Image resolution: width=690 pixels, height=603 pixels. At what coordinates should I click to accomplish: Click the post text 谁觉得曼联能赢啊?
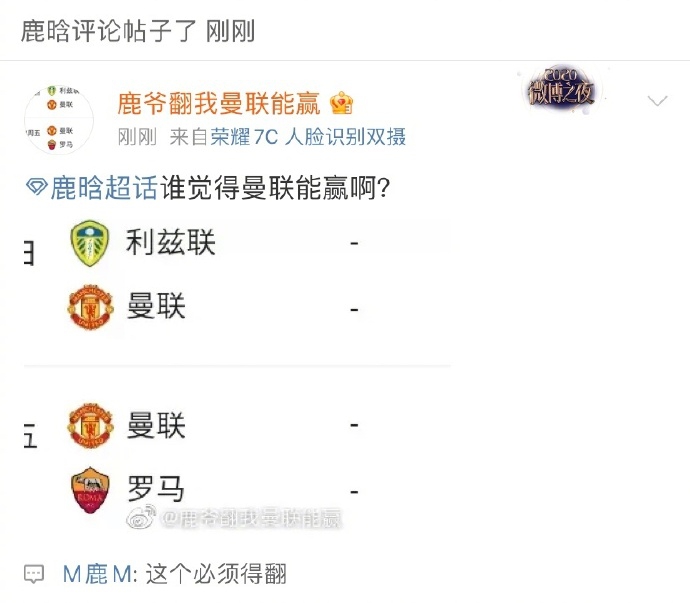pyautogui.click(x=275, y=187)
